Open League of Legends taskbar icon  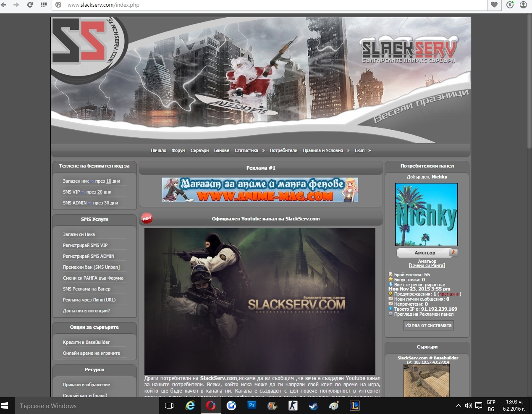[355, 406]
